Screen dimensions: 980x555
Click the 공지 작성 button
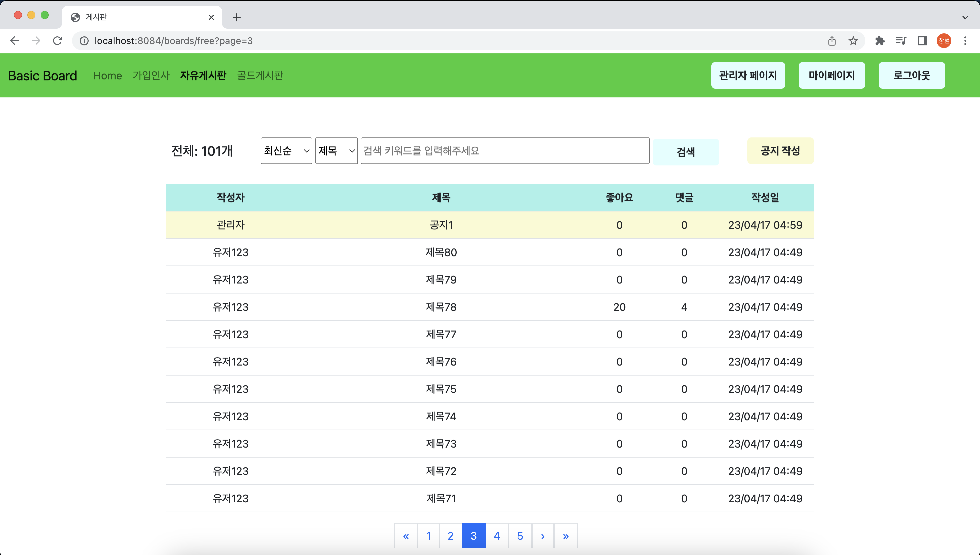(780, 151)
